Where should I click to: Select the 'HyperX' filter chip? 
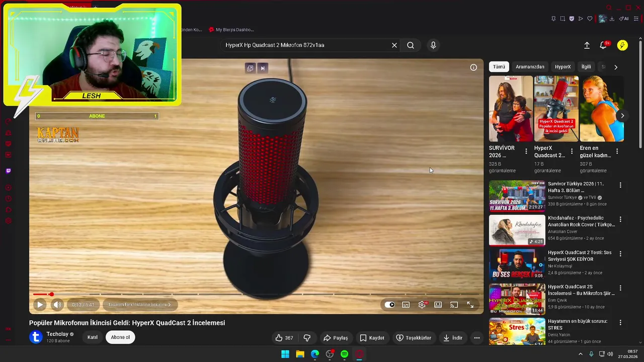pos(562,67)
